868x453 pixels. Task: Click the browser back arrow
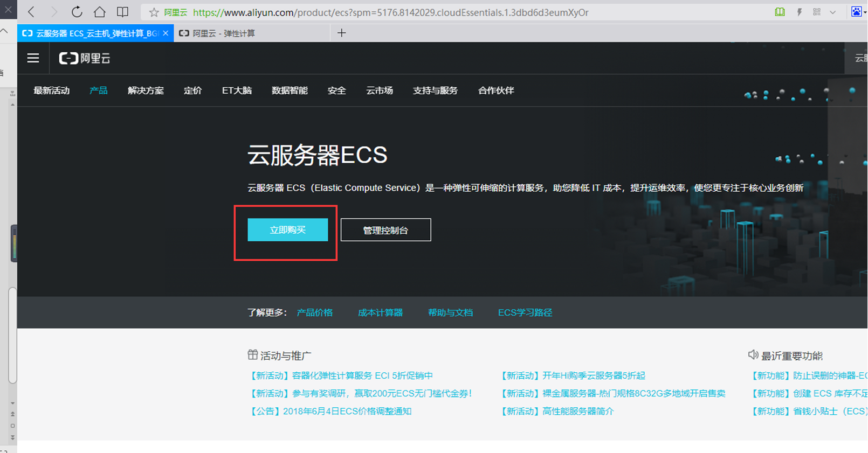(x=31, y=12)
